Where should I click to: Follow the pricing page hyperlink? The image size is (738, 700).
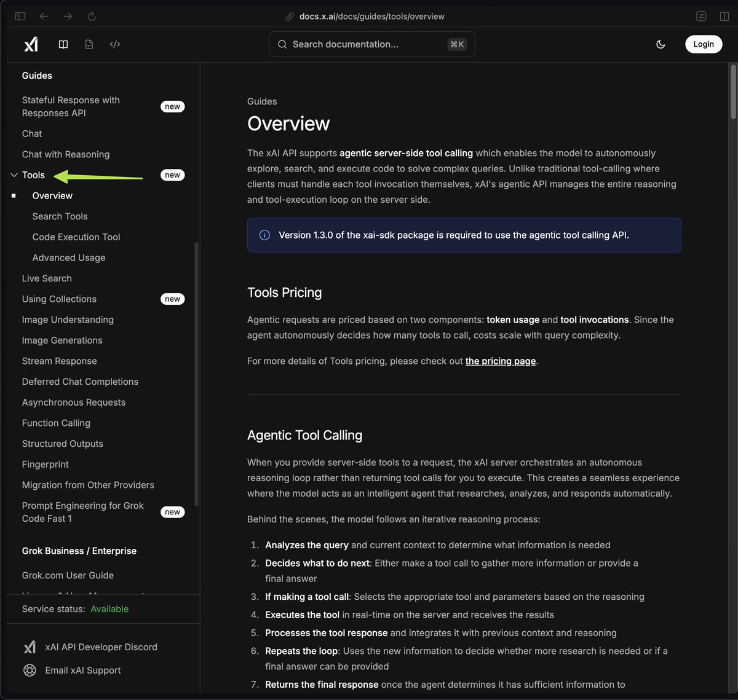501,361
